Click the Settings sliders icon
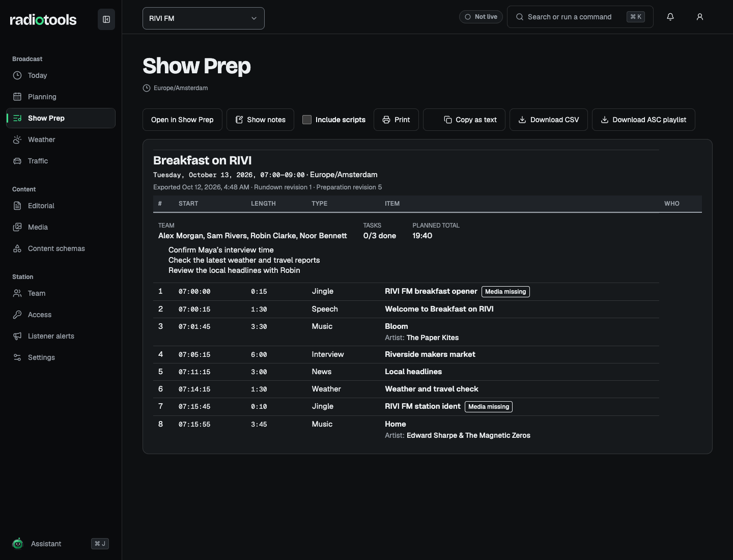Image resolution: width=733 pixels, height=560 pixels. tap(17, 357)
